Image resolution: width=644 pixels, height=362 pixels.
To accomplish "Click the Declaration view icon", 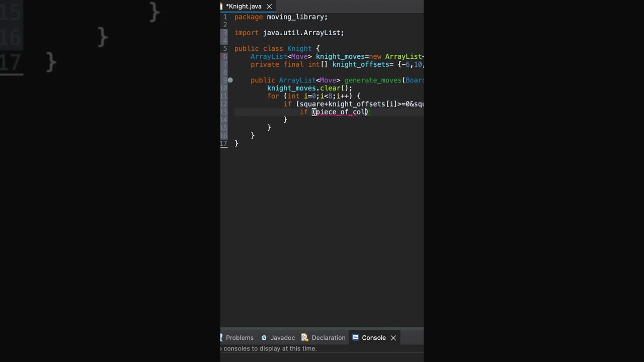I will [304, 338].
